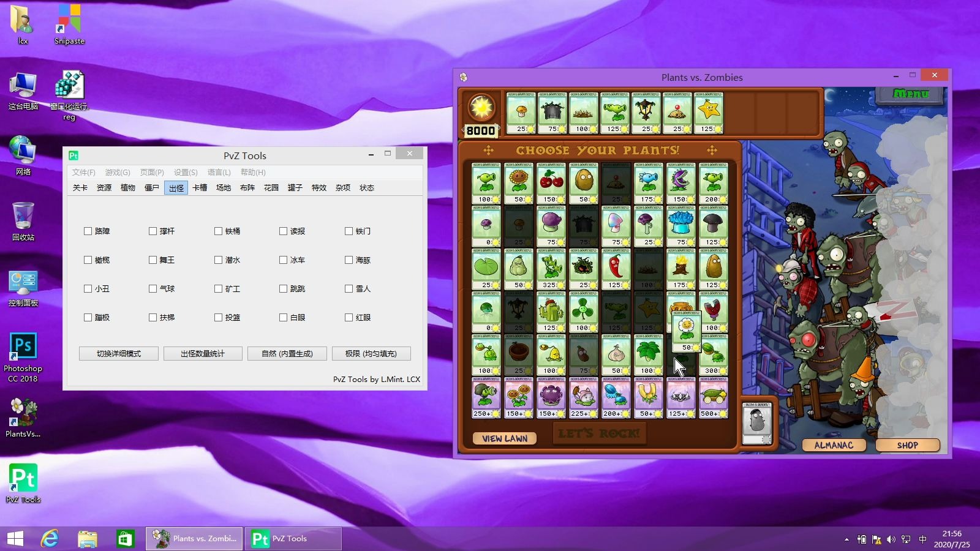
Task: Choose the Lily Pad seed packet
Action: 486,269
